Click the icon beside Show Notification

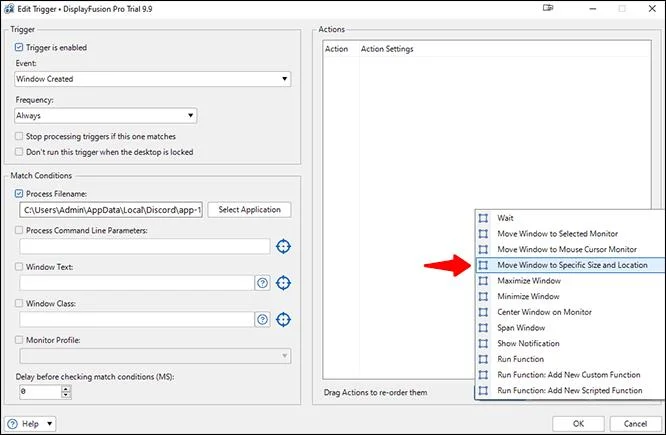[x=483, y=344]
